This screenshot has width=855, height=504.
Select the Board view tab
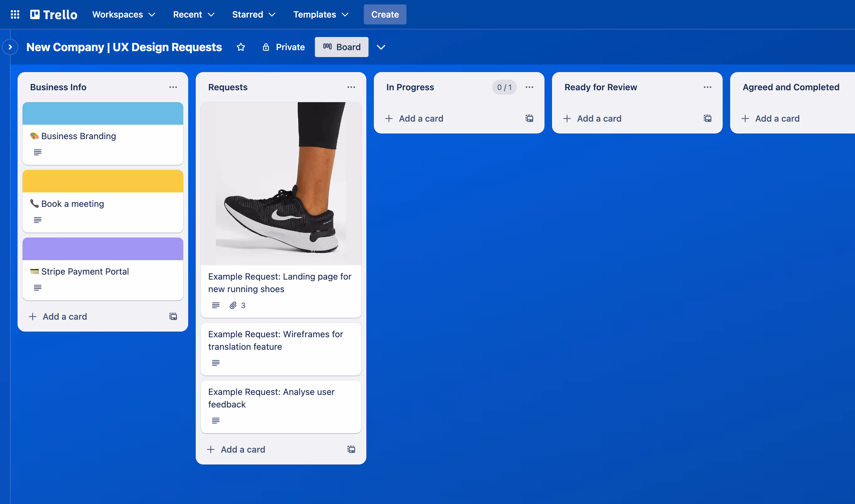click(342, 47)
